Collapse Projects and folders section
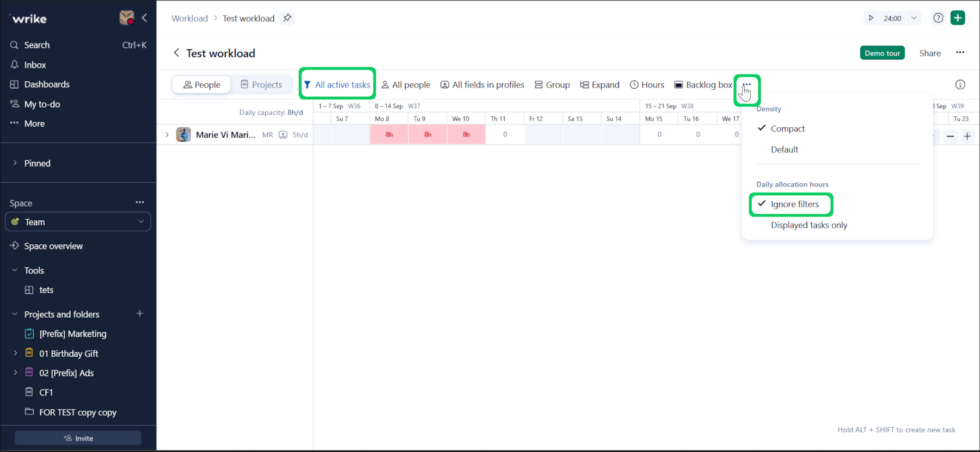 [x=15, y=314]
